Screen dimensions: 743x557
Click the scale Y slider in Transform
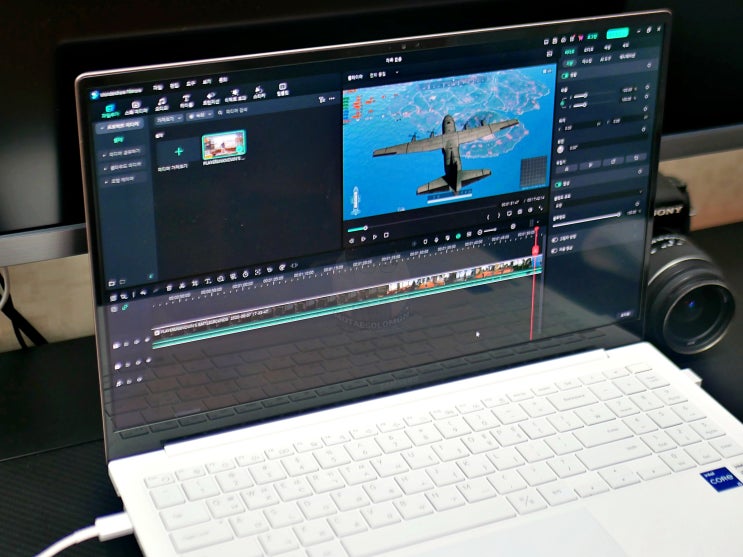579,106
